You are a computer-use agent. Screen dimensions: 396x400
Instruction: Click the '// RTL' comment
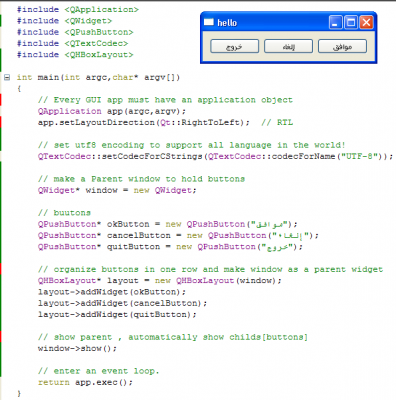277,123
